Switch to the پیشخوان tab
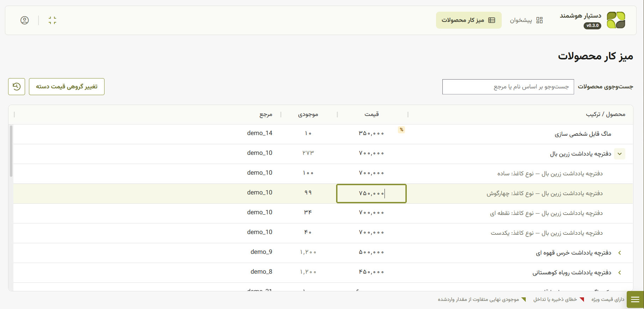644x309 pixels. click(526, 20)
